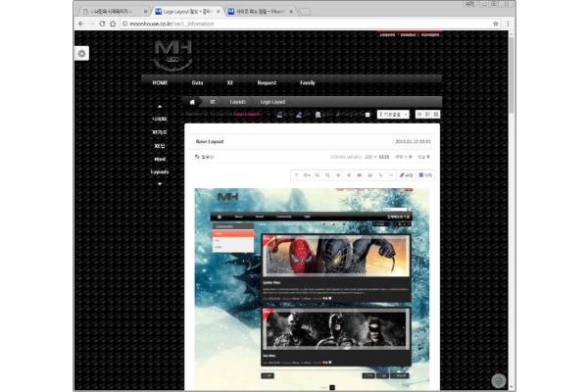This screenshot has height=392, width=588.
Task: Switch to list view icon
Action: point(419,114)
